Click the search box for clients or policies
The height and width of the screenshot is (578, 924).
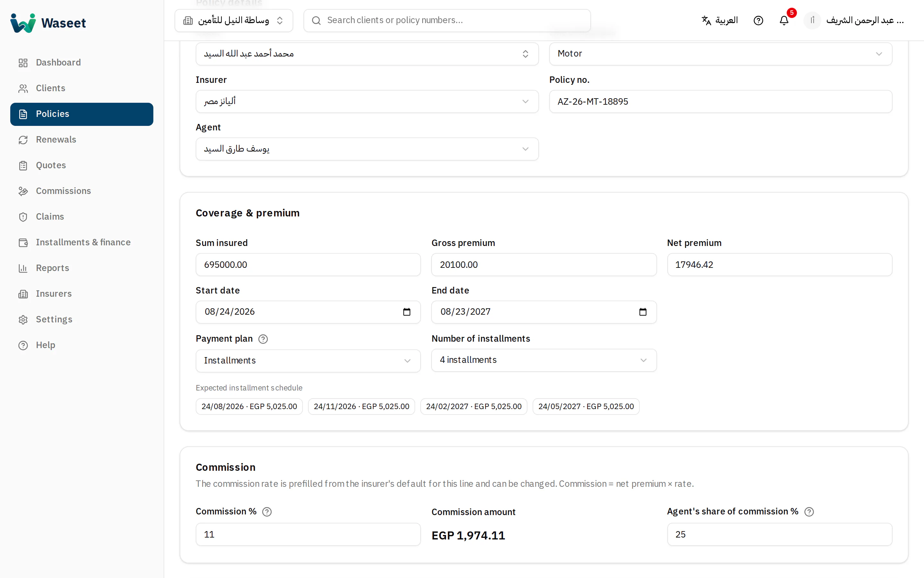tap(447, 21)
